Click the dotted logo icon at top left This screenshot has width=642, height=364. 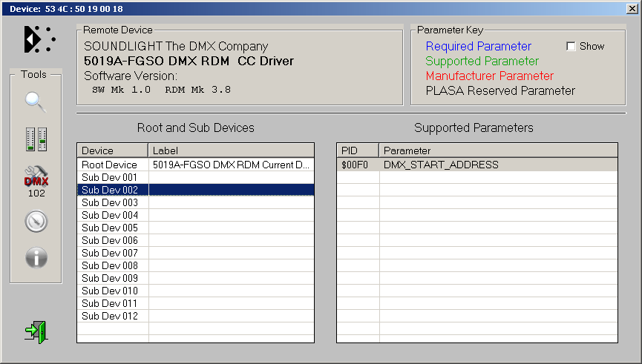tap(39, 39)
